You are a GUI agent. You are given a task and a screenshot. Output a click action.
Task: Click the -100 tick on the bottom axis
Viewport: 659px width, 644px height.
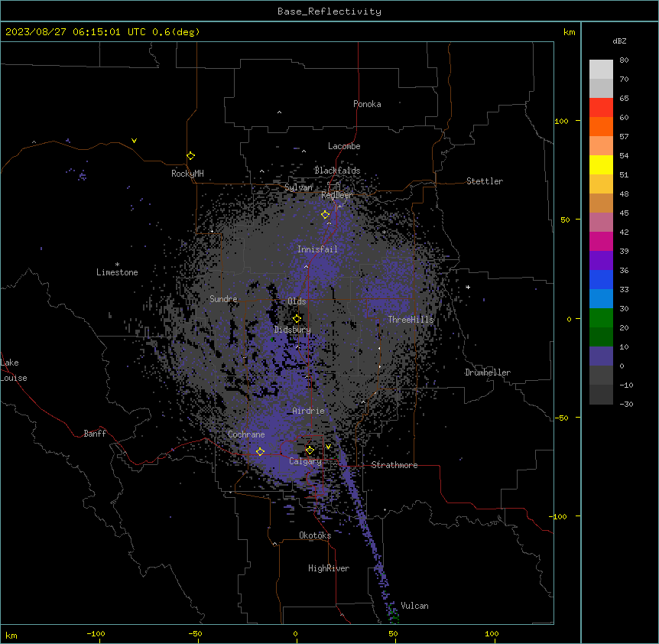click(x=96, y=634)
